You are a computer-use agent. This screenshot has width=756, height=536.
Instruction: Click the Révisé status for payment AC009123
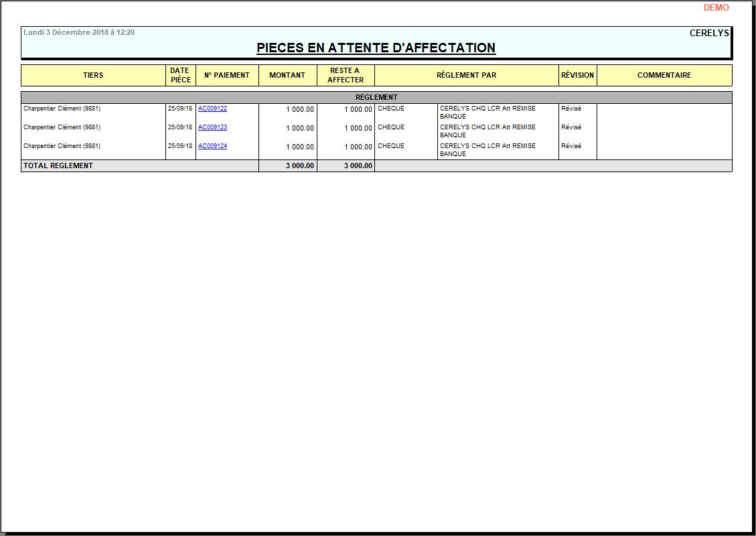[571, 127]
